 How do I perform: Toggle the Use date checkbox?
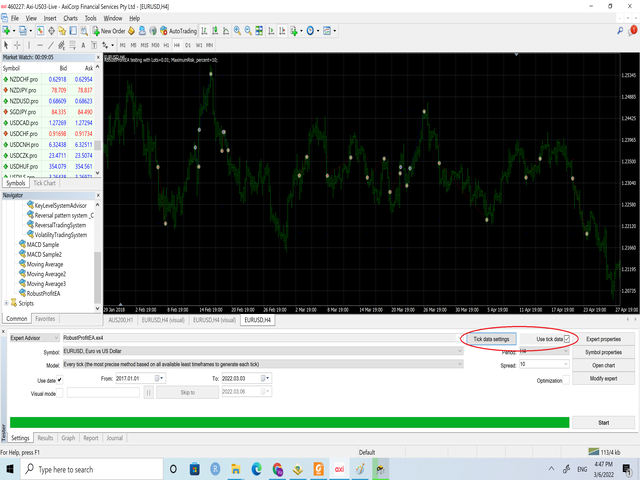[x=60, y=380]
